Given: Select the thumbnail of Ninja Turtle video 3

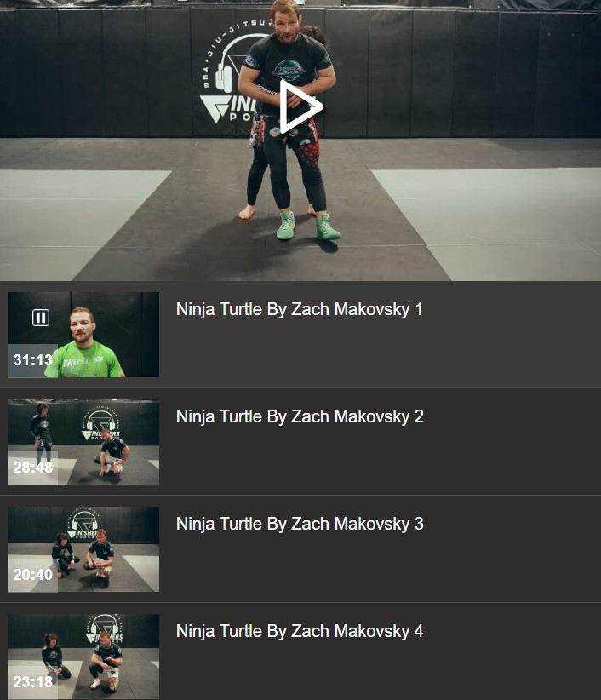Looking at the screenshot, I should [x=83, y=549].
